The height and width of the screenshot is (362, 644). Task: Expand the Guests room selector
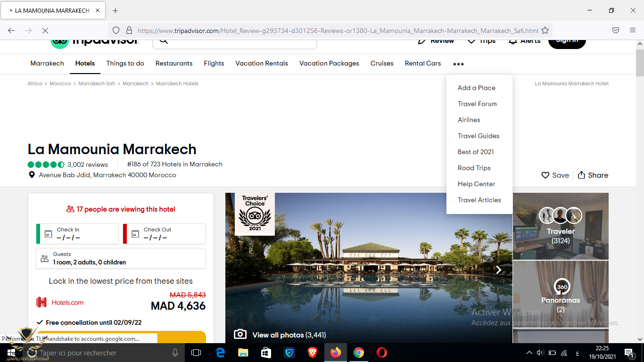click(x=121, y=258)
